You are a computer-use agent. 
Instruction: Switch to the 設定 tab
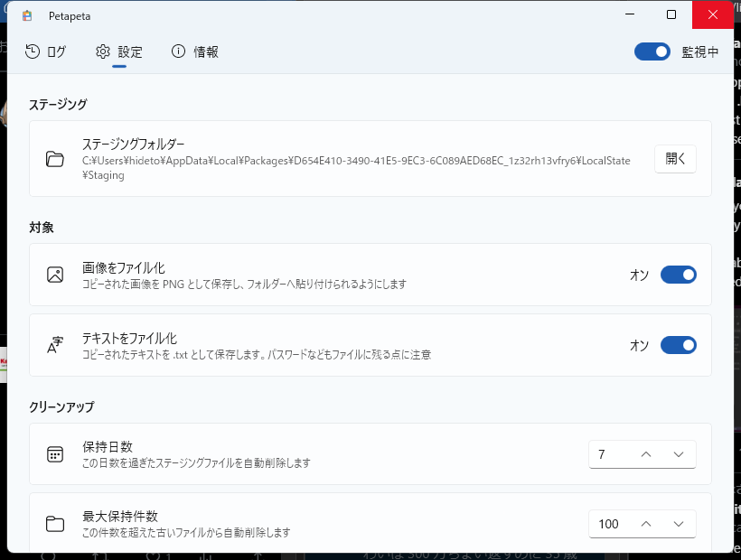[119, 51]
